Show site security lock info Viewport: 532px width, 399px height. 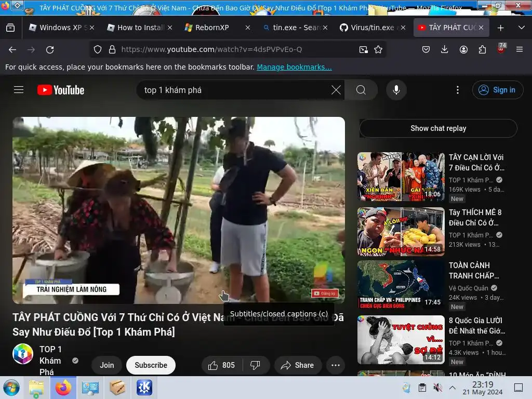coord(112,49)
